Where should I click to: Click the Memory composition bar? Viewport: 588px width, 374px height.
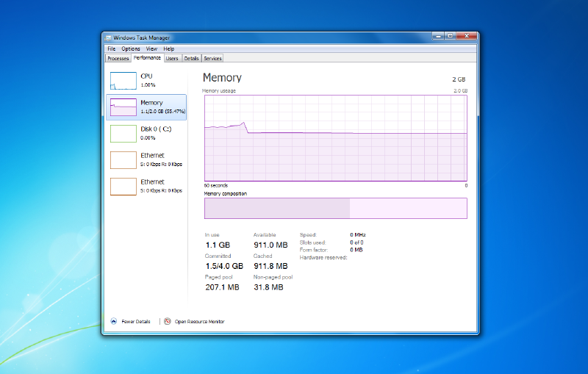336,209
